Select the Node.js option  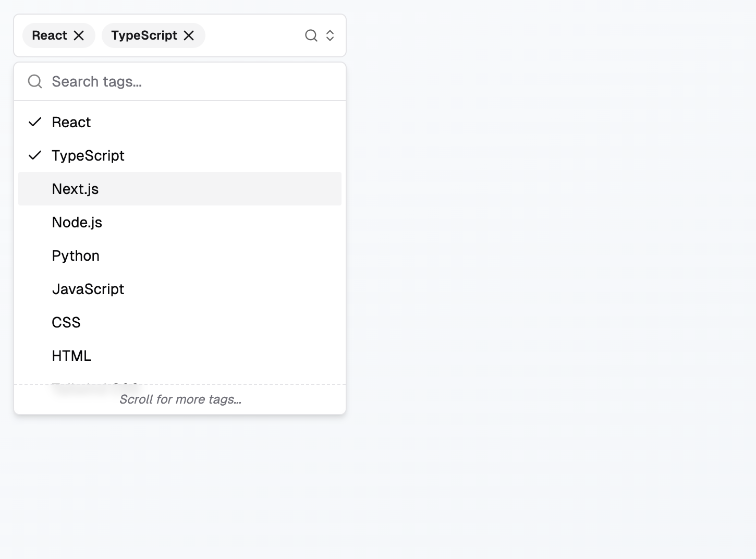click(77, 222)
